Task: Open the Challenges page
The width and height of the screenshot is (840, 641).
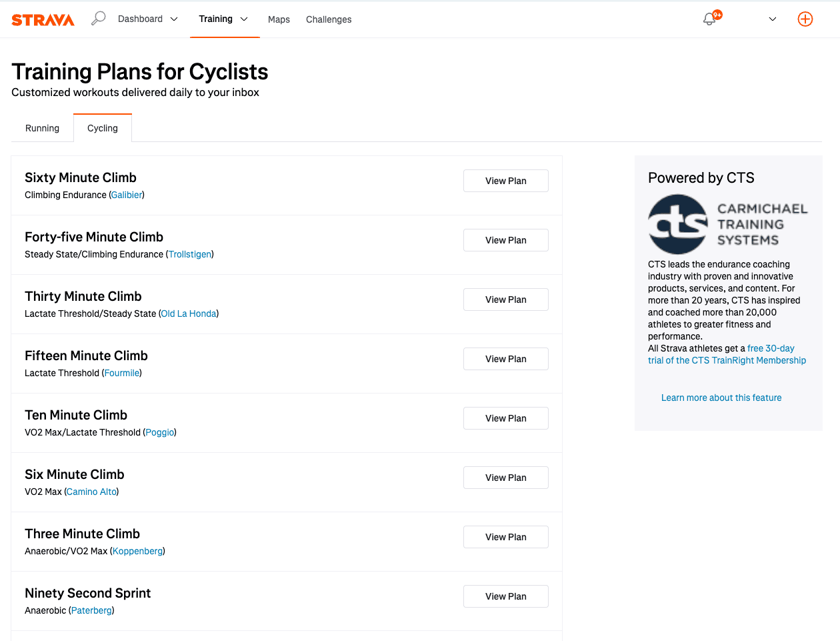Action: (x=329, y=19)
